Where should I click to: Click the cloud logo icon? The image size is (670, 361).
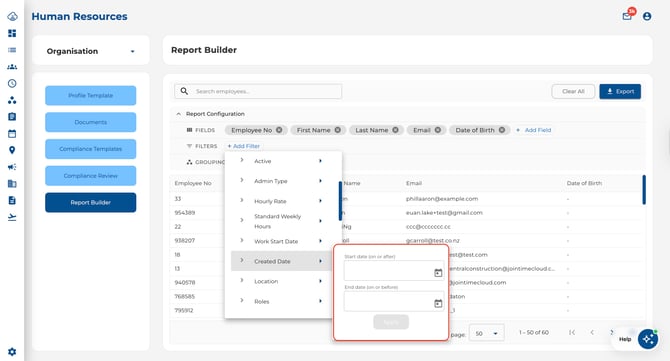[12, 16]
